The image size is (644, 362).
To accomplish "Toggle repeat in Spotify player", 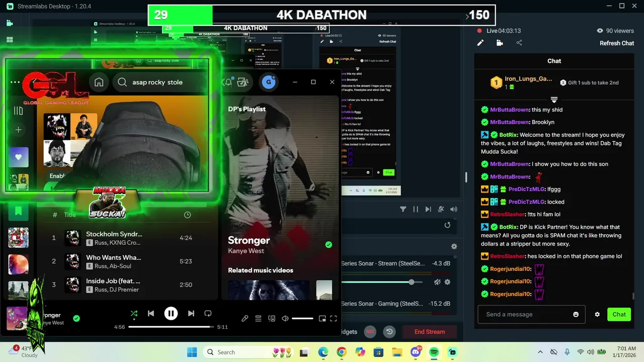I will click(208, 314).
